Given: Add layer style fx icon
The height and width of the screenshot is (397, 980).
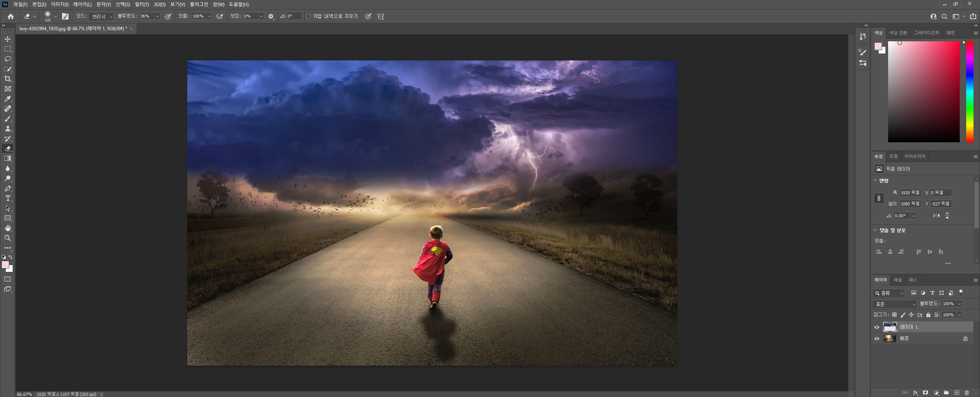Looking at the screenshot, I should 915,393.
